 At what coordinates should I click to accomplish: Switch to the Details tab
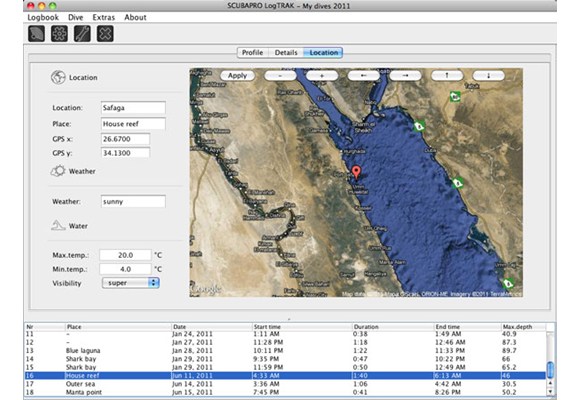coord(286,53)
